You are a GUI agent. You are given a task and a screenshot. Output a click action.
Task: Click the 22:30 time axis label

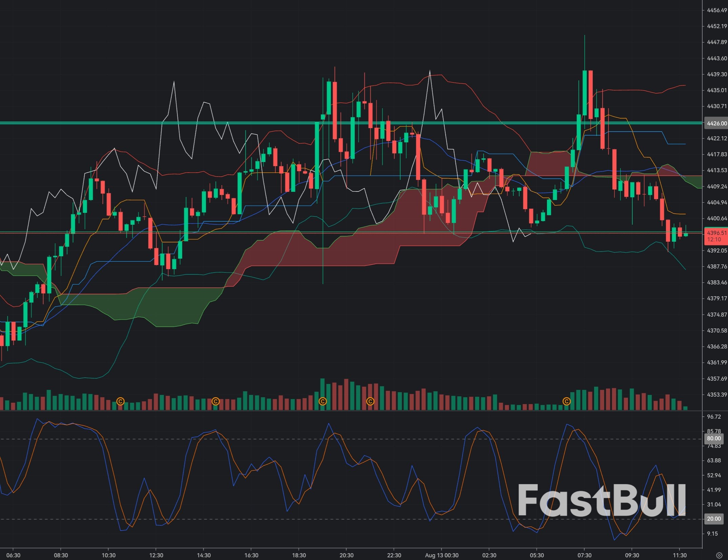coord(394,555)
